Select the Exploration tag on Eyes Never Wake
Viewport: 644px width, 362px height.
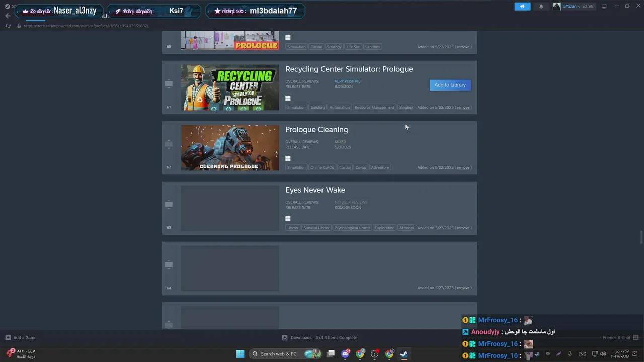384,228
